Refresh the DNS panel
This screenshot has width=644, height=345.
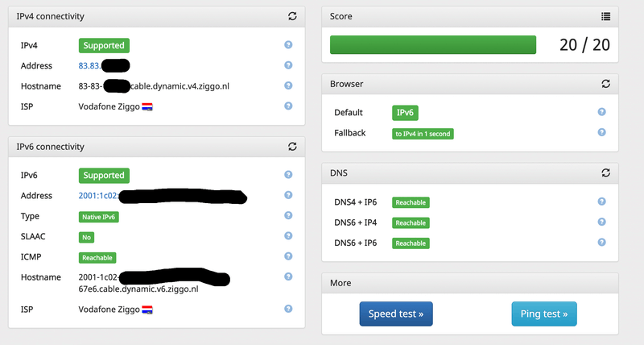coord(606,172)
